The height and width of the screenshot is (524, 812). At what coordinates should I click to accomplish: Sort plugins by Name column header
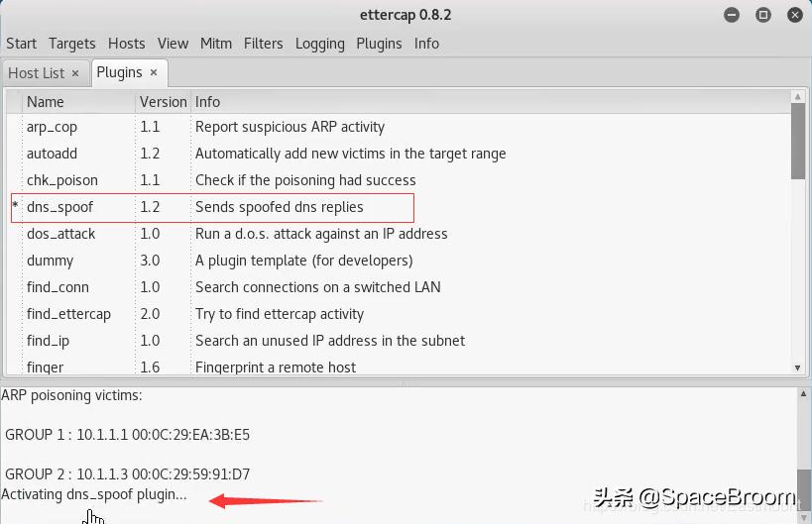[x=46, y=101]
